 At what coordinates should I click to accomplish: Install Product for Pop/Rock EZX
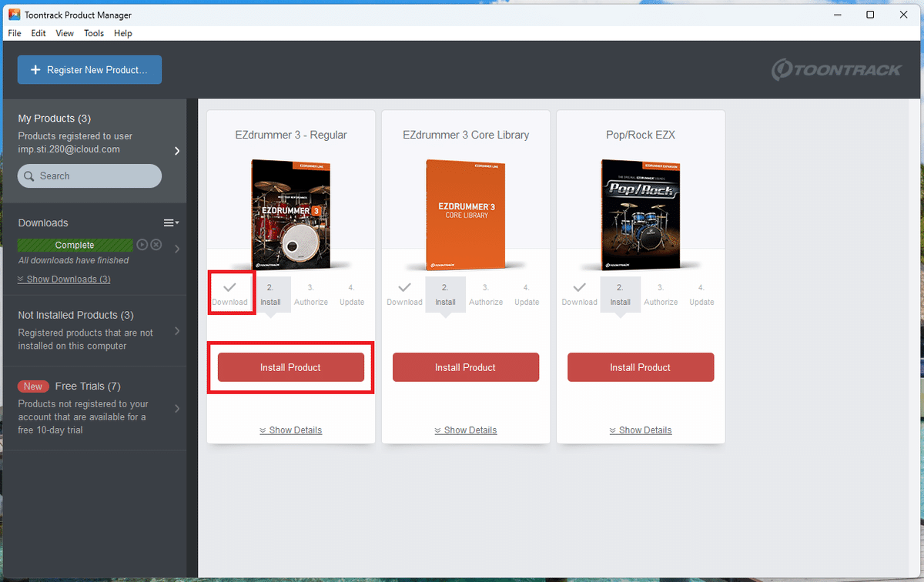641,367
